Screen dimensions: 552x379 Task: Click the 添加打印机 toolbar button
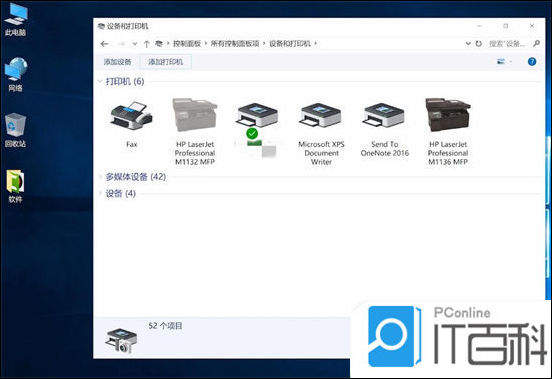pyautogui.click(x=165, y=62)
